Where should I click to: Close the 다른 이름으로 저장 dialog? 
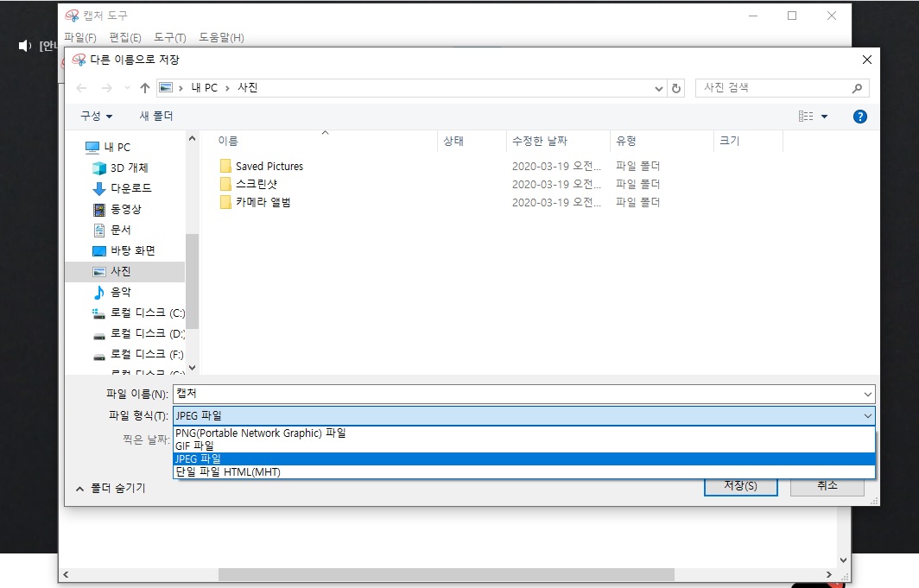[867, 60]
